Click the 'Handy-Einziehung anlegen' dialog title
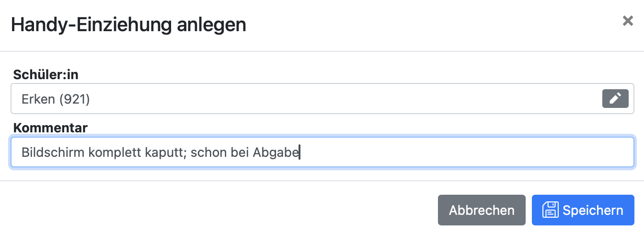This screenshot has width=644, height=235. pos(128,24)
